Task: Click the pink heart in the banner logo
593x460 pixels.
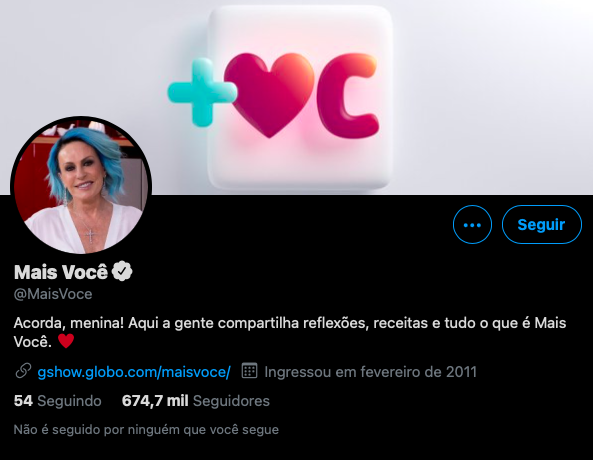Action: [x=269, y=95]
